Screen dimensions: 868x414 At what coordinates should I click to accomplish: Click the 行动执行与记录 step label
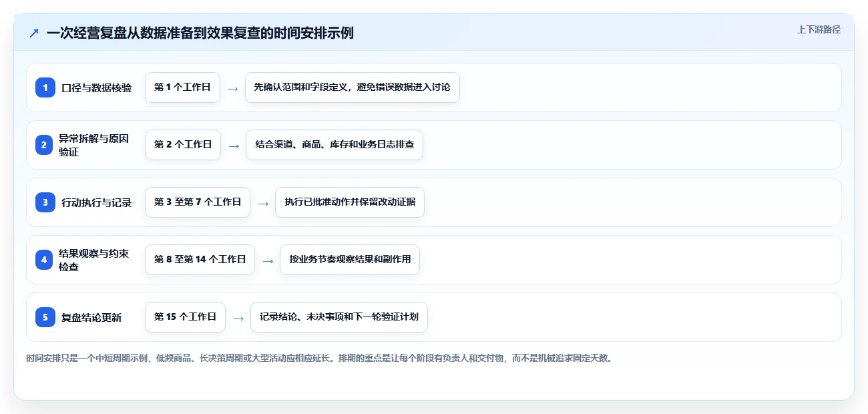pos(96,202)
